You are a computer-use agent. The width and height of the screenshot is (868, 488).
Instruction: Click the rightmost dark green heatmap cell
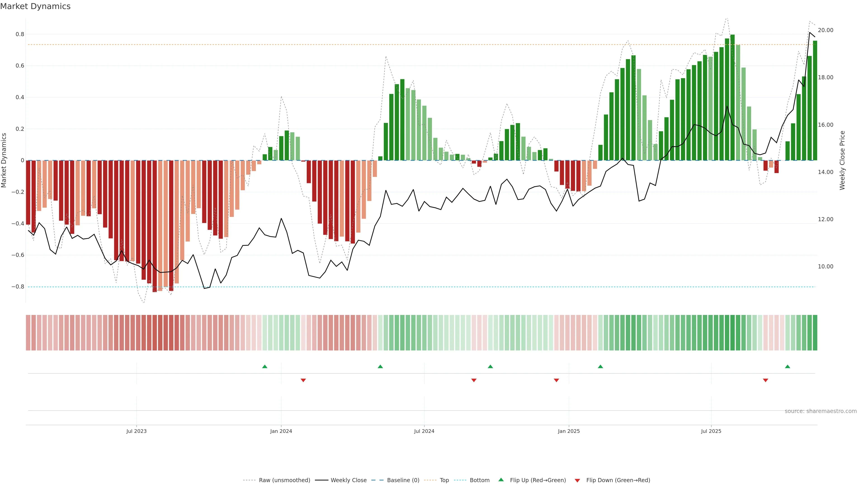pos(815,333)
